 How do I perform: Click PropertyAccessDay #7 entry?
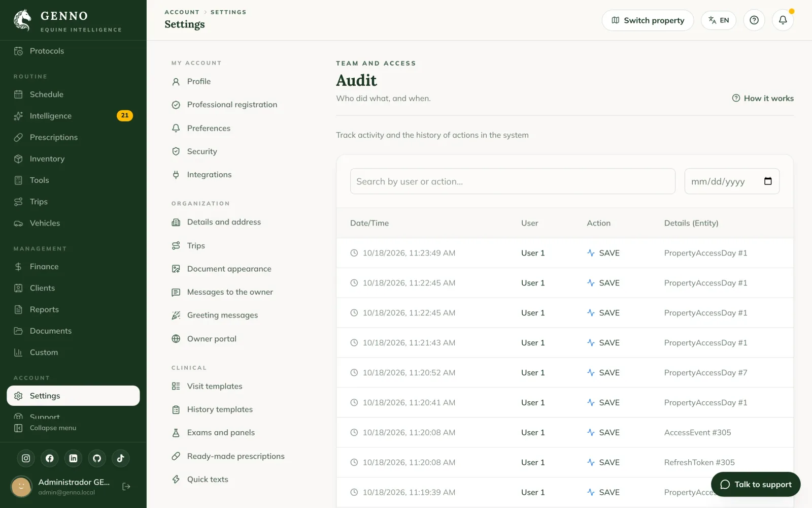pyautogui.click(x=705, y=373)
